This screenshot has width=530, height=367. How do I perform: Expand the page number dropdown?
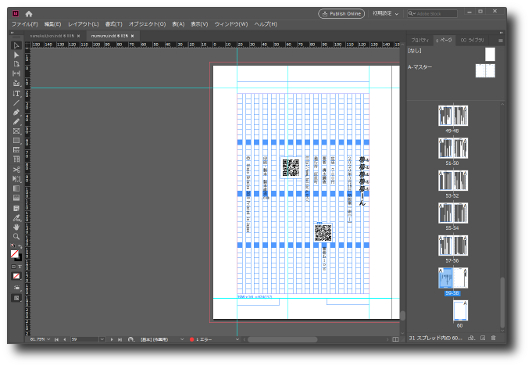tap(102, 339)
